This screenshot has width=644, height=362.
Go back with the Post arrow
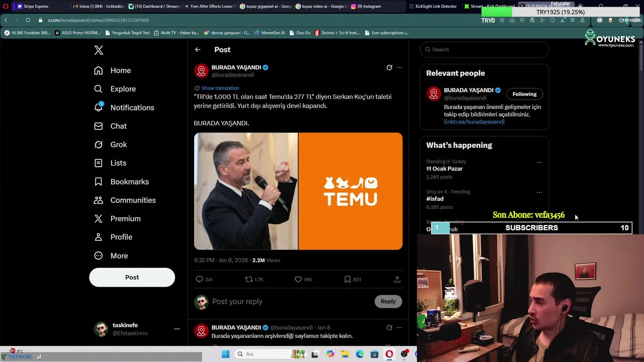pyautogui.click(x=198, y=50)
